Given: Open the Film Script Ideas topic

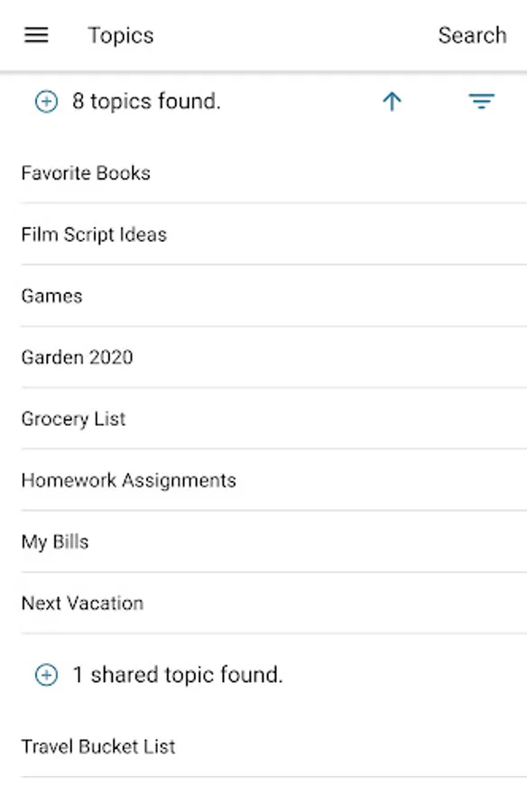Looking at the screenshot, I should tap(94, 234).
